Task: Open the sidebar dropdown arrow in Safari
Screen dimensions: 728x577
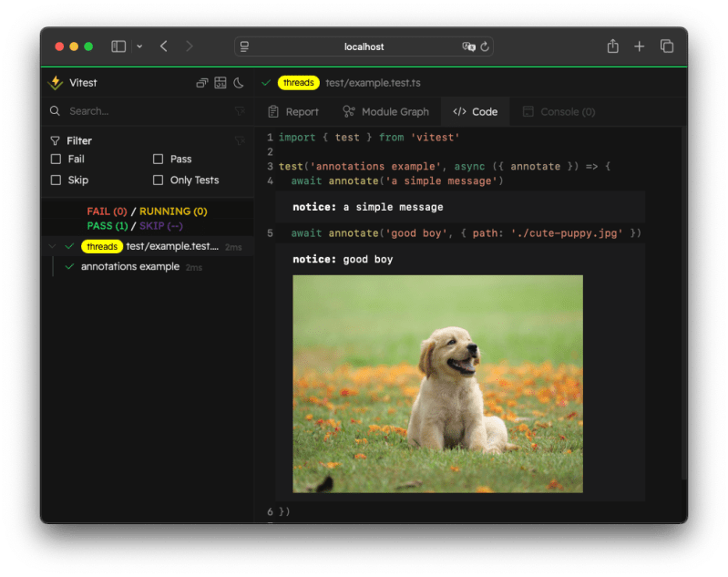Action: coord(139,46)
